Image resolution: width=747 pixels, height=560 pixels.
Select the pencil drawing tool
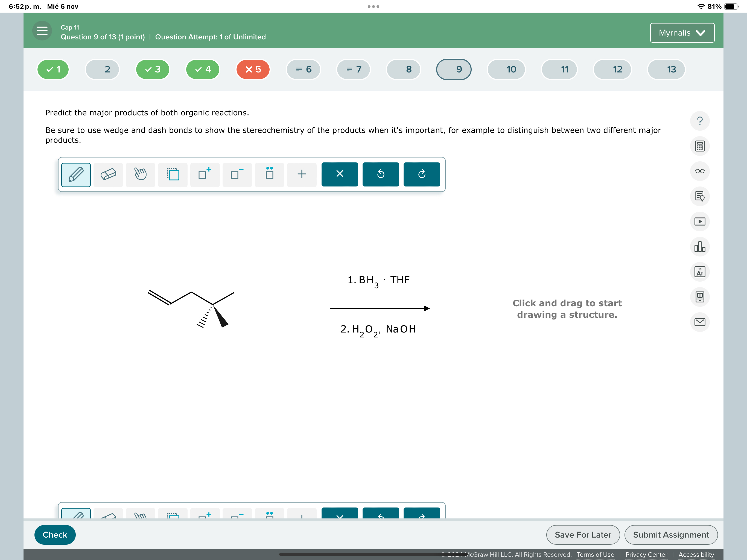tap(76, 174)
